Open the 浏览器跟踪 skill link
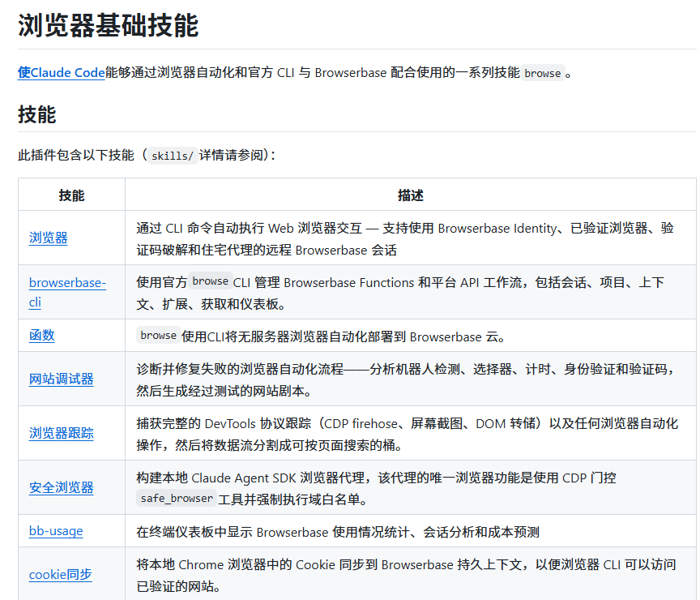The width and height of the screenshot is (700, 600). point(61,433)
